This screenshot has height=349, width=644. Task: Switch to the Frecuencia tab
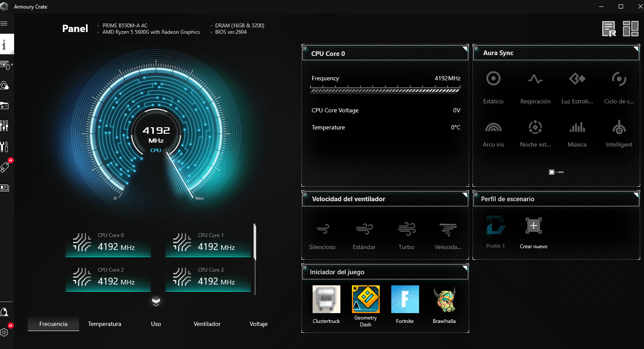coord(53,324)
